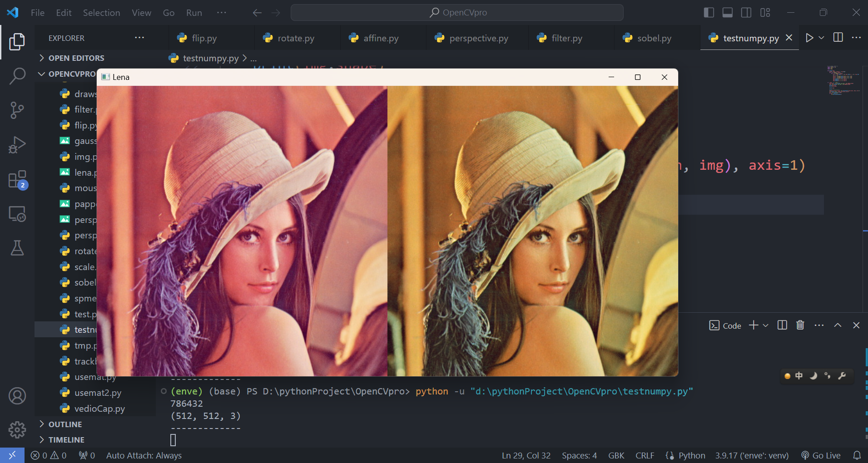Click testnumpy.py in the breadcrumb
Screen dimensions: 868x463
pyautogui.click(x=210, y=58)
